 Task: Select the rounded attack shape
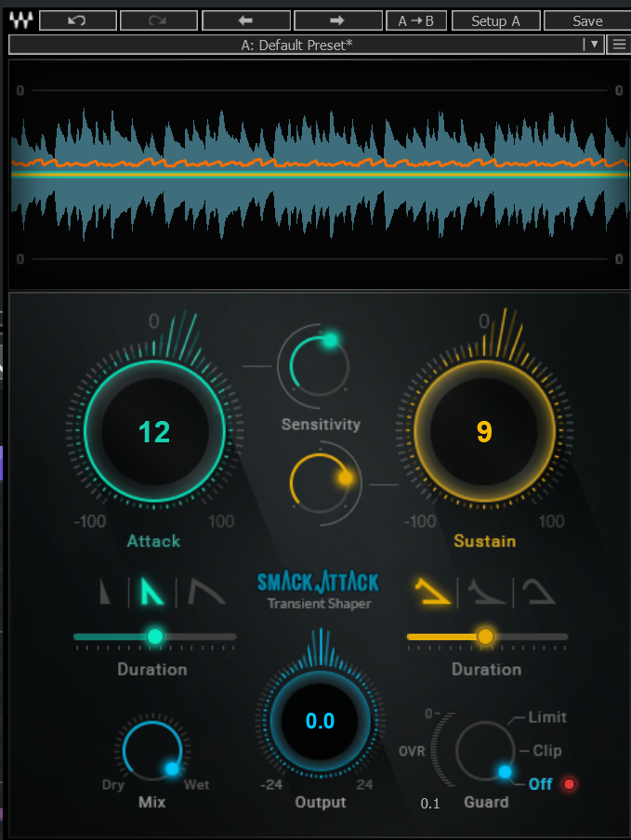coord(206,591)
